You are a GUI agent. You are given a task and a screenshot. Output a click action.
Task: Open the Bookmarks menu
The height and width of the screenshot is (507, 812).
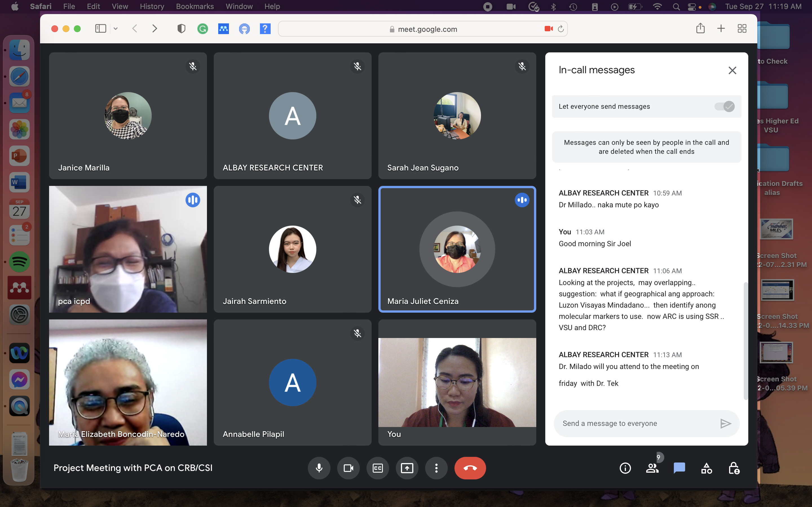coord(195,6)
